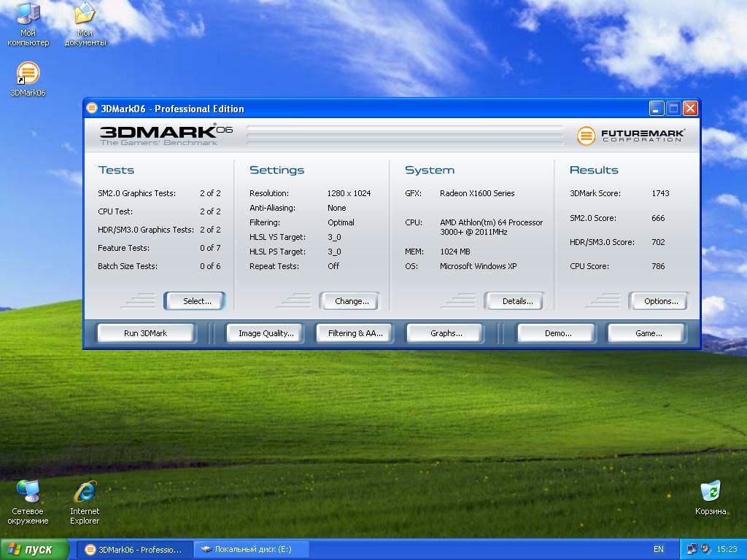The height and width of the screenshot is (560, 747).
Task: Open the Graphs... tool
Action: coord(445,333)
